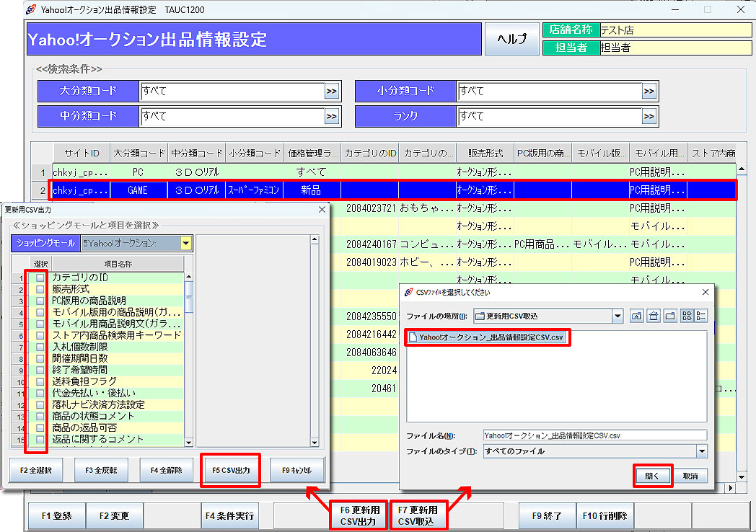The width and height of the screenshot is (756, 532).
Task: Check the カテゴリのID checkbox
Action: tap(40, 278)
